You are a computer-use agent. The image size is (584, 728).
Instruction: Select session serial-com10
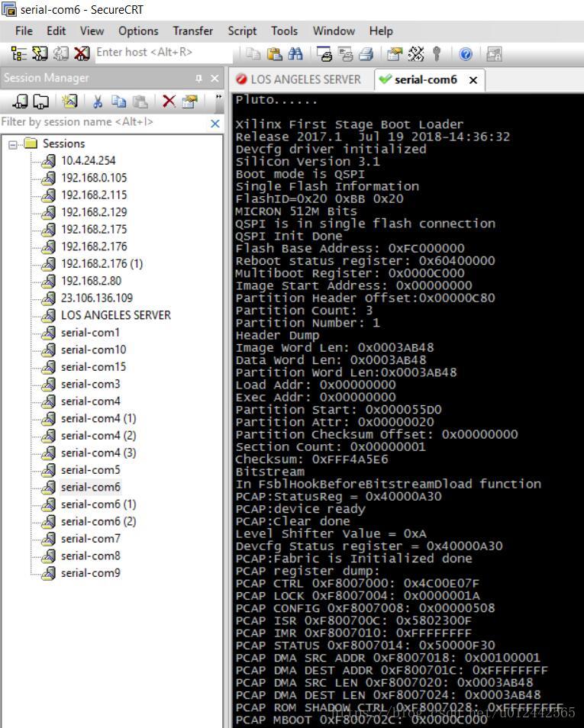pos(93,350)
